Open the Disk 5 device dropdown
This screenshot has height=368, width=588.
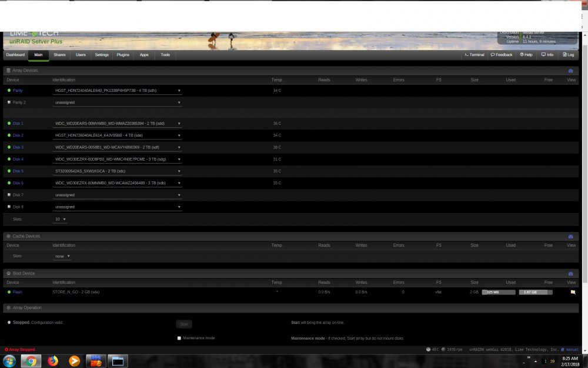tap(118, 171)
